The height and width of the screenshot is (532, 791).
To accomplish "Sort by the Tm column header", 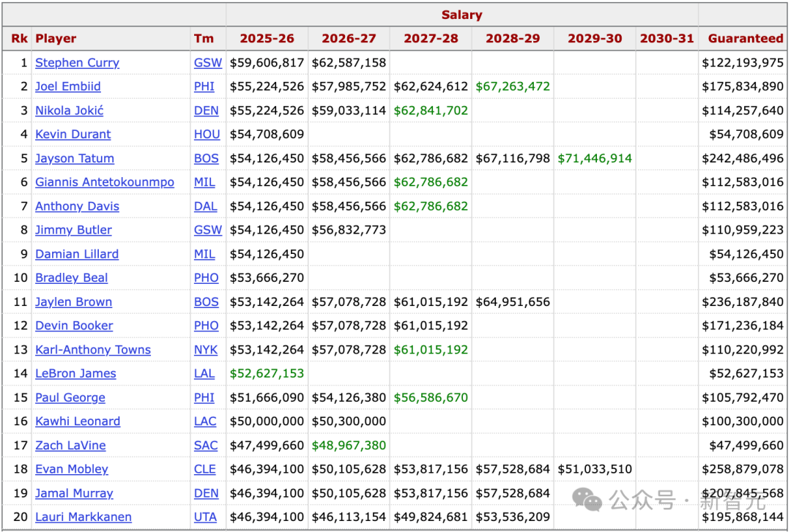I will [x=204, y=38].
